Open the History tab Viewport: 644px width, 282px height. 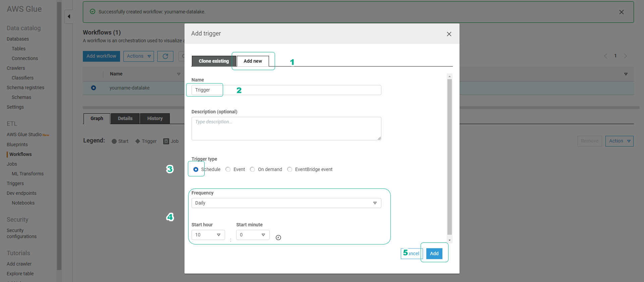click(155, 119)
